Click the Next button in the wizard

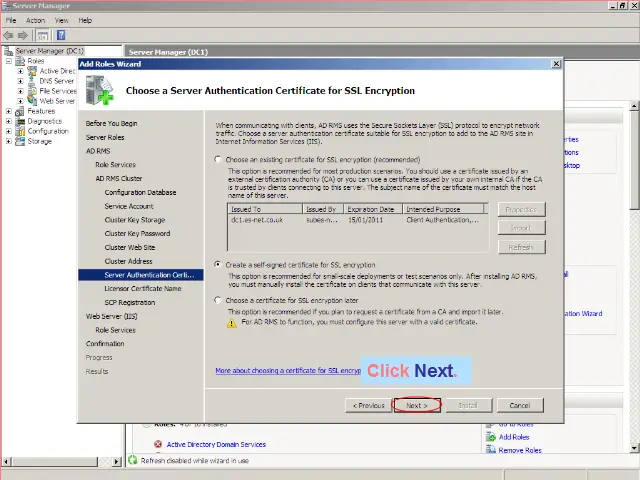click(417, 405)
